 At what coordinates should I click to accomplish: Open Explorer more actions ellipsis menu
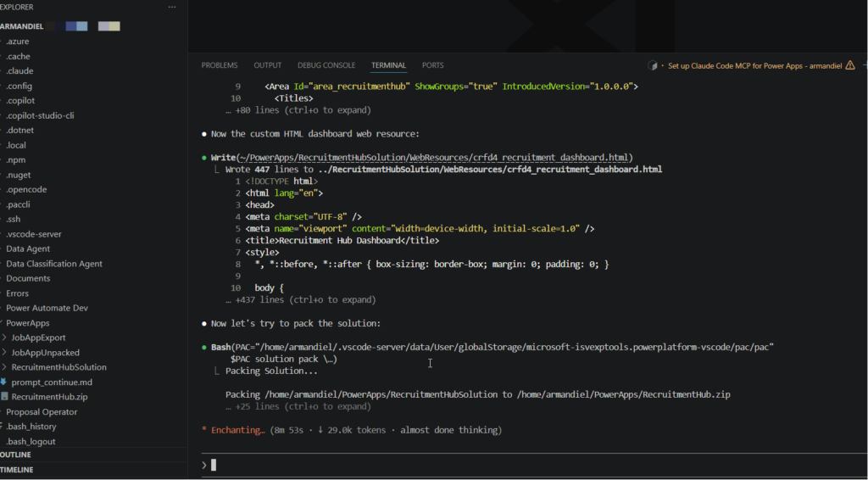[171, 7]
